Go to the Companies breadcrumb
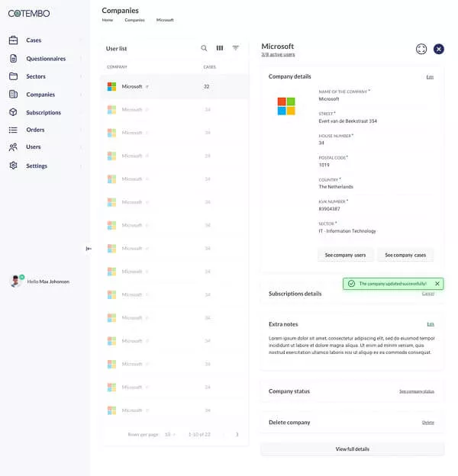 [134, 20]
